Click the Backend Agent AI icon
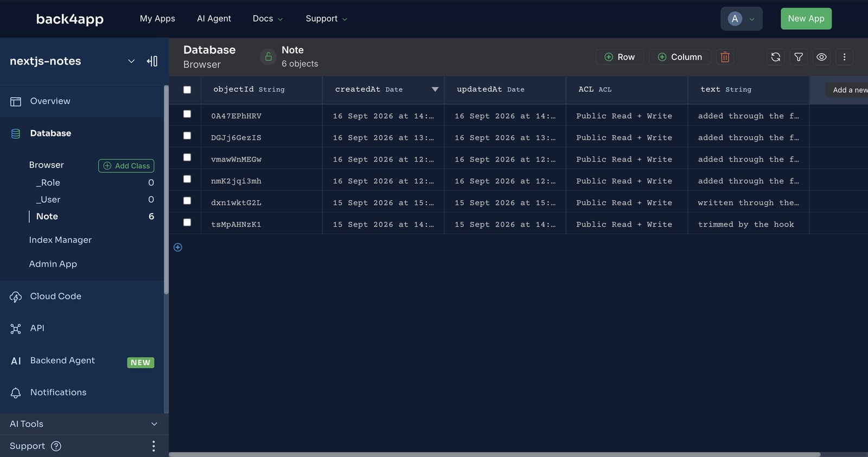This screenshot has width=868, height=457. click(x=16, y=361)
